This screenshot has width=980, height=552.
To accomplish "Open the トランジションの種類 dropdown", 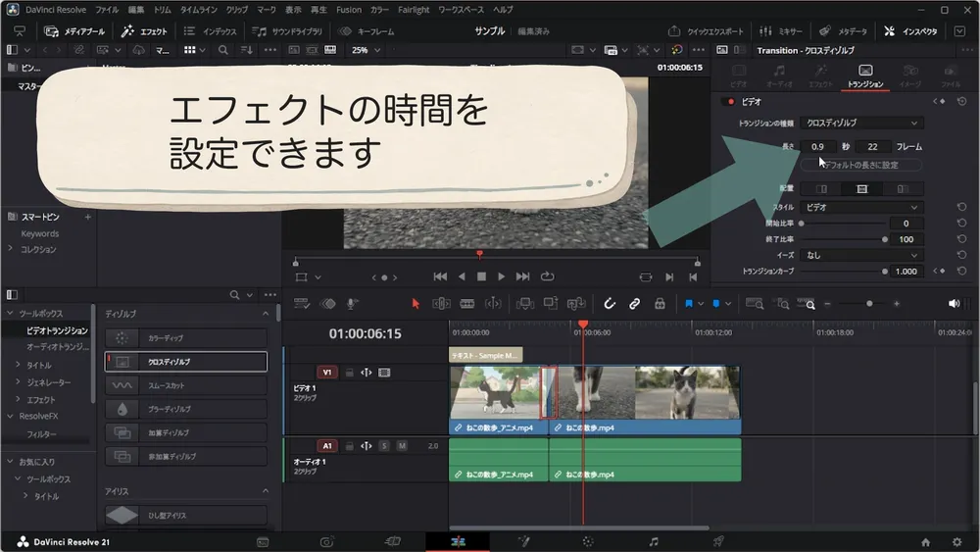I will click(861, 124).
